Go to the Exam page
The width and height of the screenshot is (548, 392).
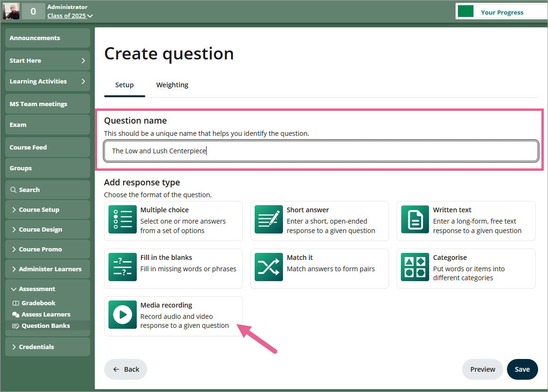48,125
